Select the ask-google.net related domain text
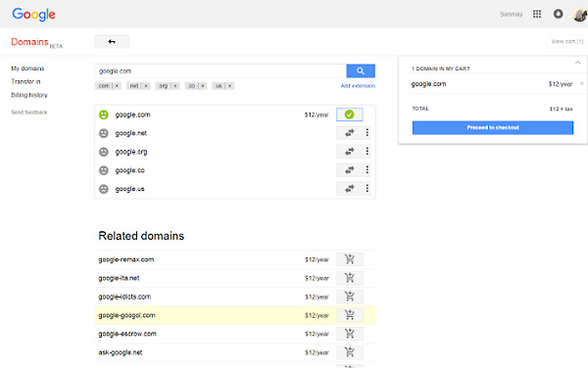The image size is (588, 368). tap(121, 352)
